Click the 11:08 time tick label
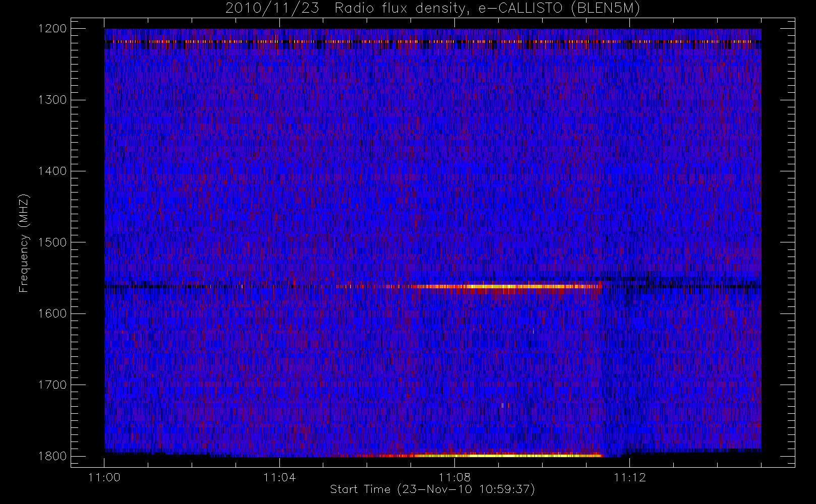 (455, 477)
